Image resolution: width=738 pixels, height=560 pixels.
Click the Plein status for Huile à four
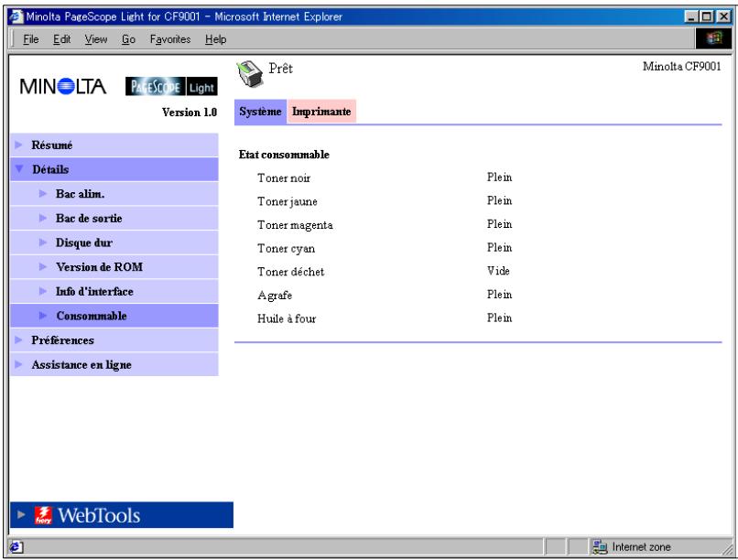pos(499,318)
